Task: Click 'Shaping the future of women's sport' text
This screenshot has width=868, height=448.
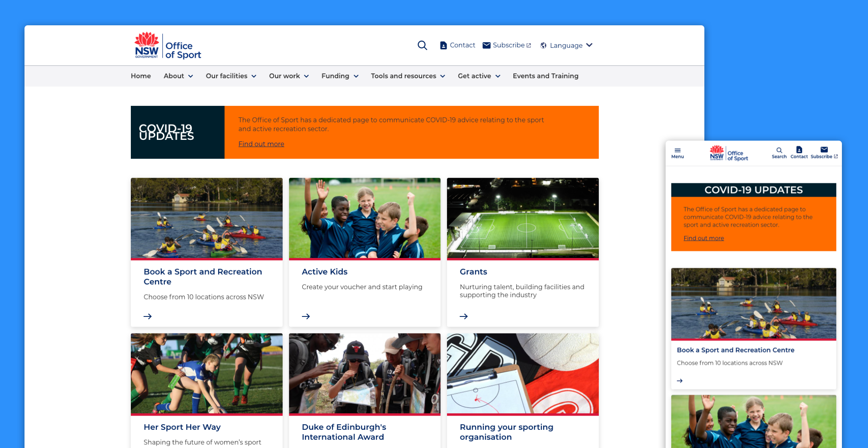Action: click(202, 442)
